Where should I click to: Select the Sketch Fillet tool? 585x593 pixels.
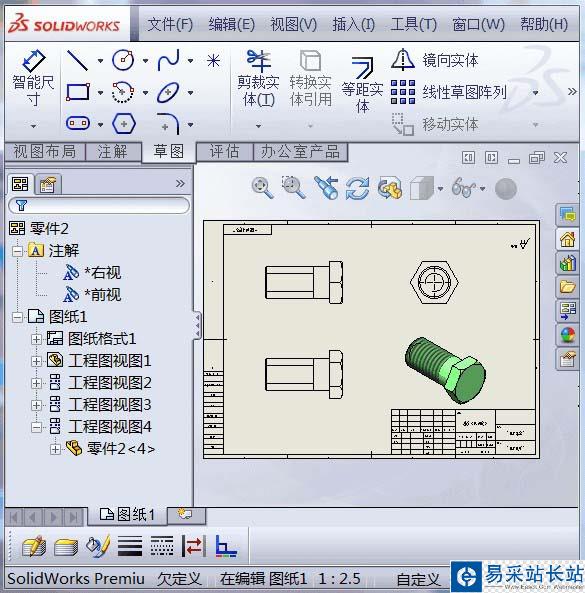(168, 123)
